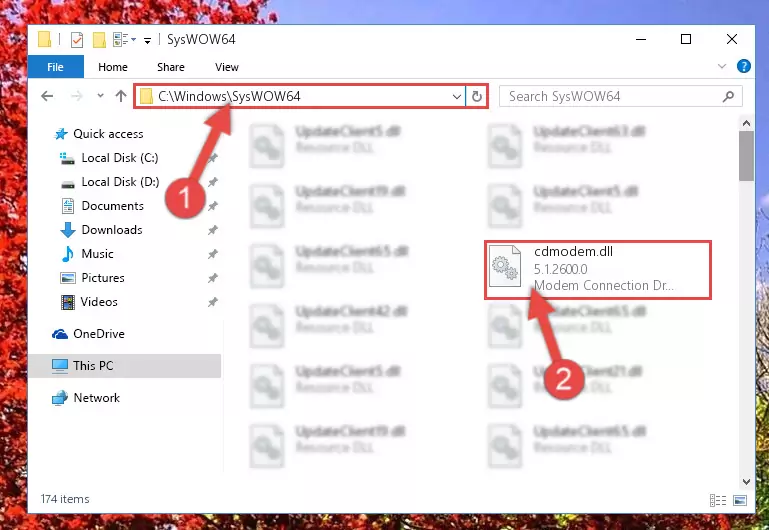Open Documents in the sidebar
769x530 pixels.
coord(112,206)
